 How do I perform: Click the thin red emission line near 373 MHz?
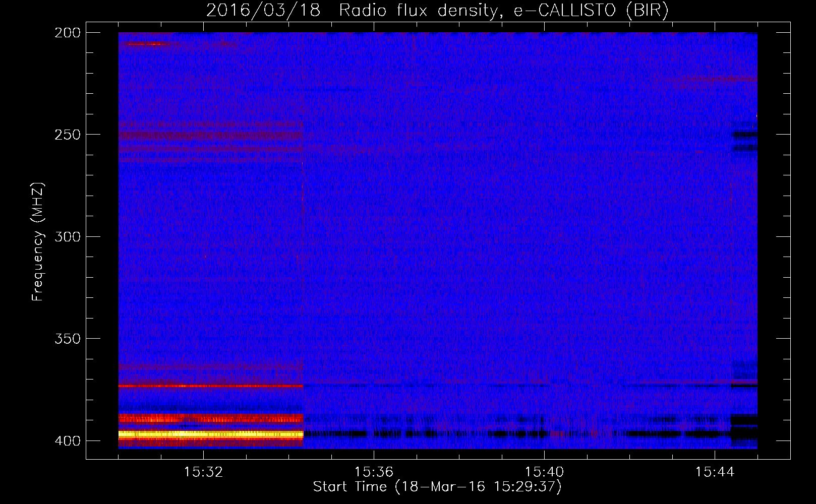pos(210,386)
